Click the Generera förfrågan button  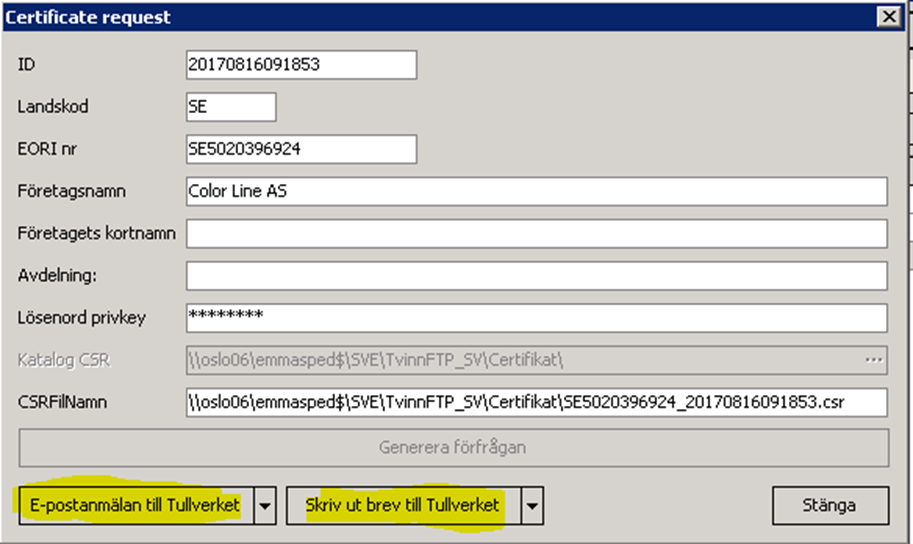coord(454,448)
